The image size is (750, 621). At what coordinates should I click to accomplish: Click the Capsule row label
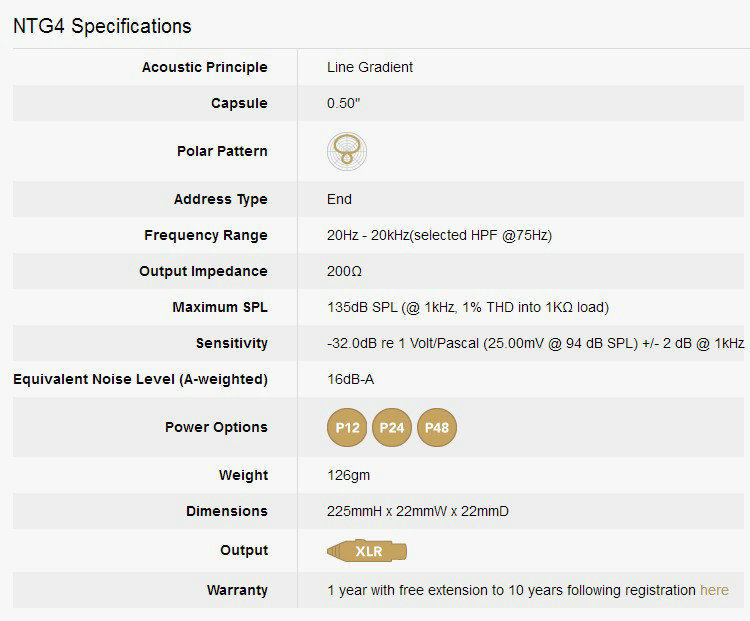pos(239,103)
